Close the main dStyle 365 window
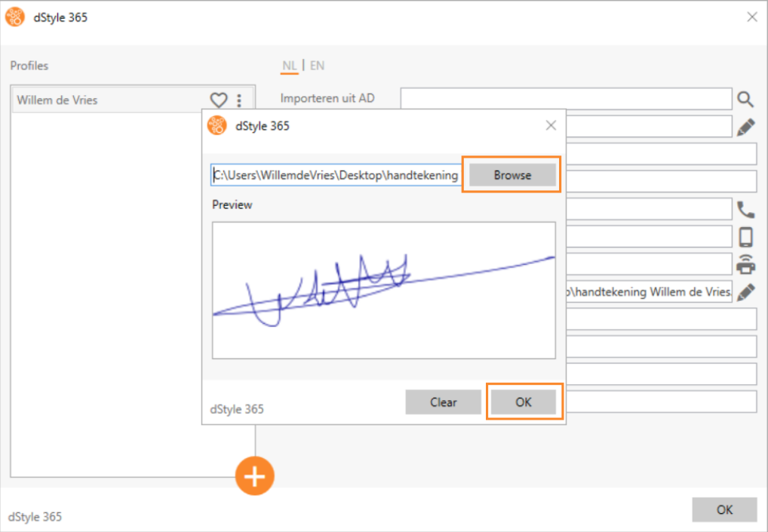768x532 pixels. (752, 17)
